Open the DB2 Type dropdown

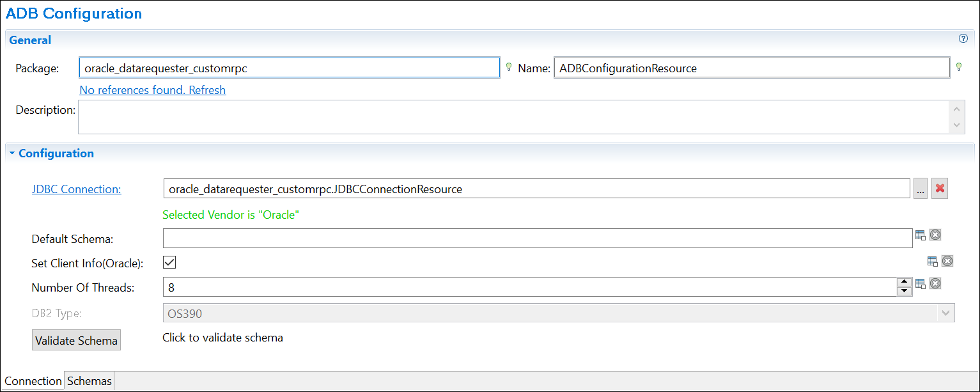[x=946, y=313]
